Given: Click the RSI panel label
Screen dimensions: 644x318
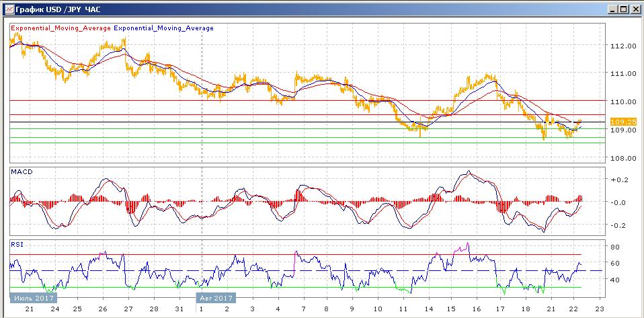Looking at the screenshot, I should tap(17, 244).
